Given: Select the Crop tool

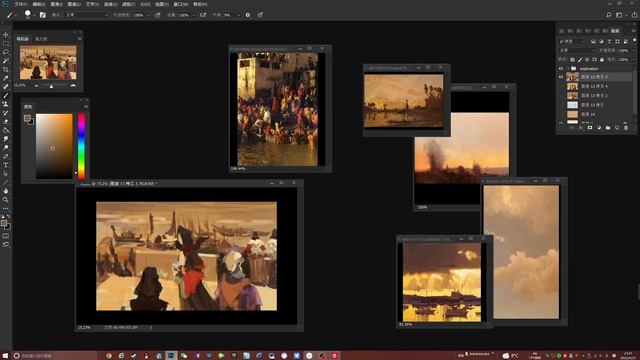Looking at the screenshot, I should [6, 69].
